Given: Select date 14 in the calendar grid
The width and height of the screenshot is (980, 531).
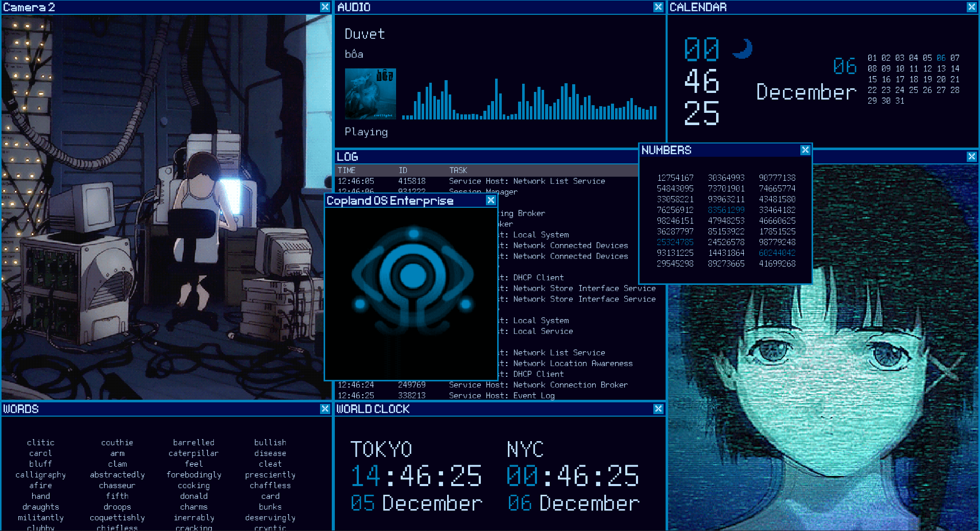Looking at the screenshot, I should click(x=954, y=68).
